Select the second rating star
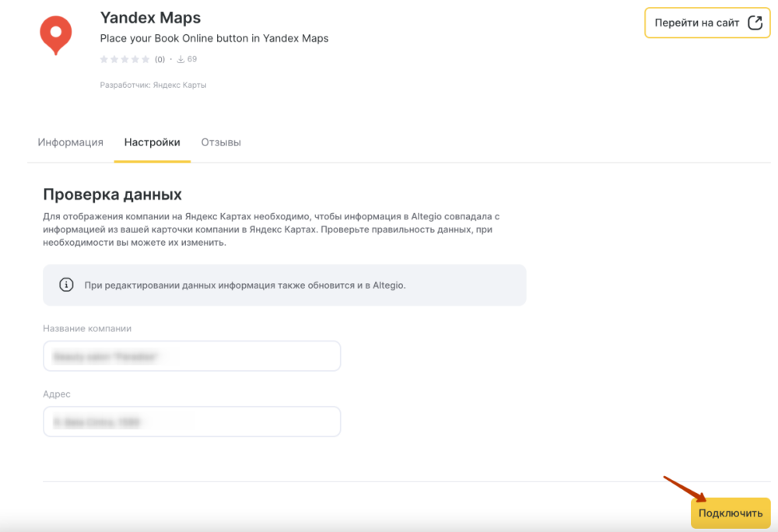This screenshot has width=778, height=532. coord(114,59)
